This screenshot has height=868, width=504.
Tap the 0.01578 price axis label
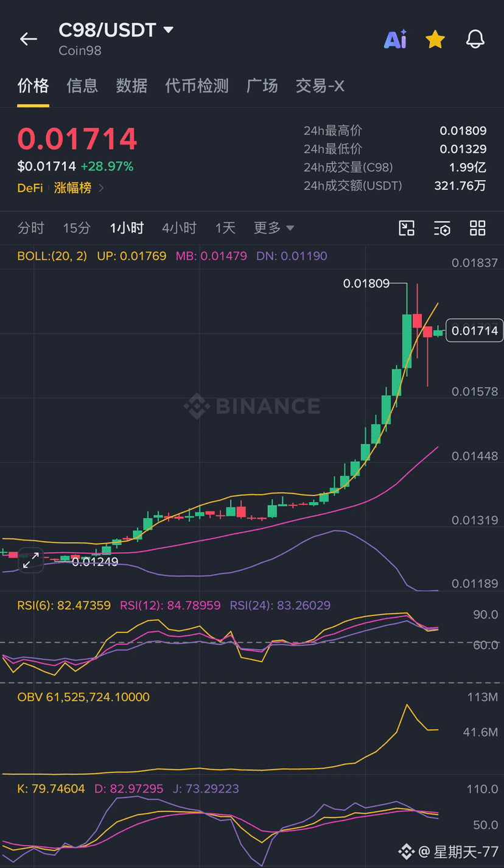pos(475,391)
